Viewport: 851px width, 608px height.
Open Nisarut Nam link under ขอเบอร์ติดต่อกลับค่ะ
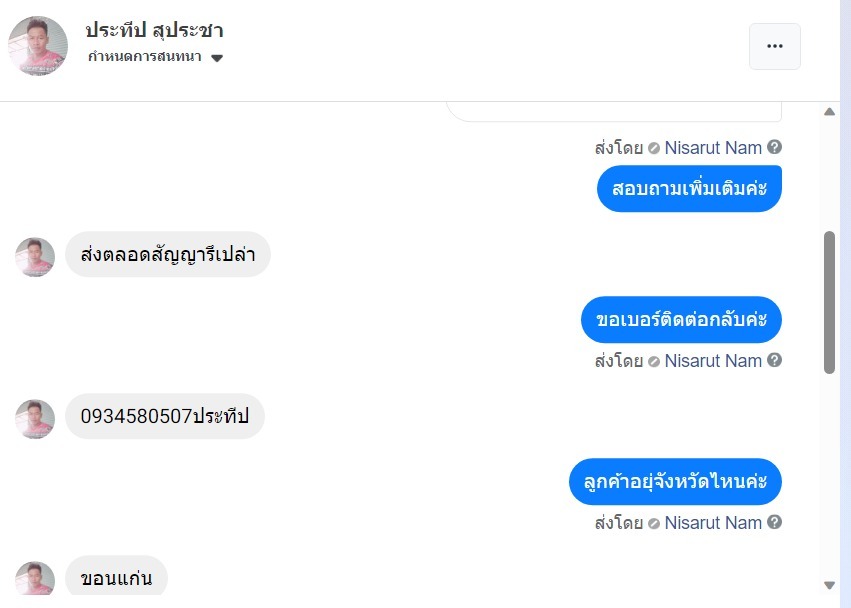713,361
